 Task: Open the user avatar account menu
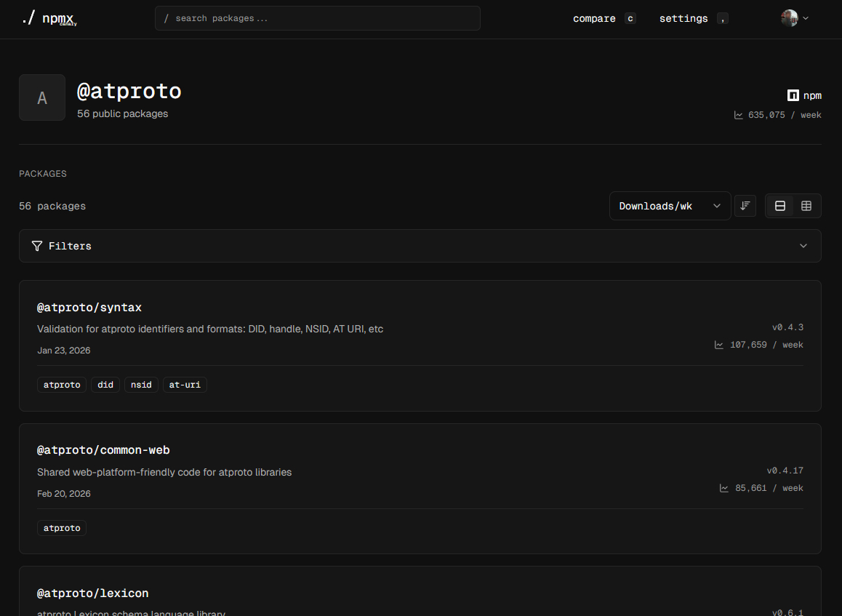pos(794,18)
